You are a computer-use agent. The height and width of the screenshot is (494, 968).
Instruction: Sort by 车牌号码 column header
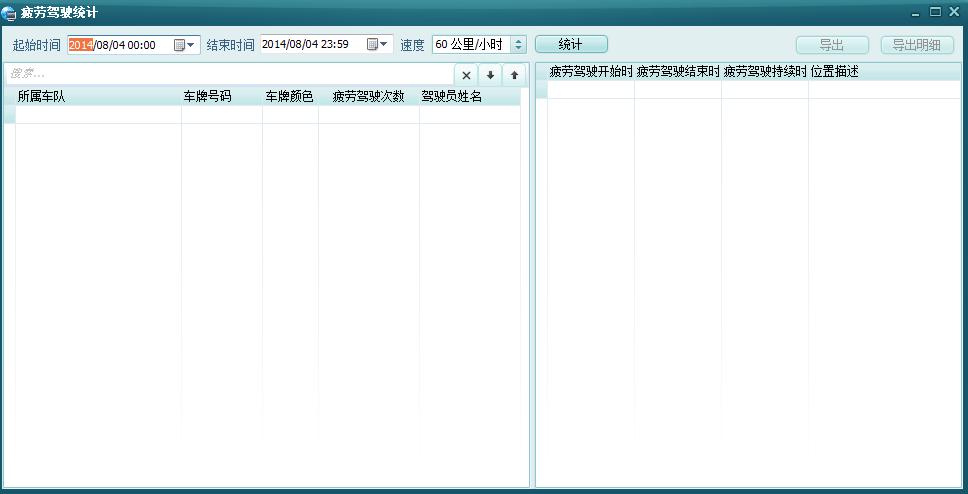[207, 97]
